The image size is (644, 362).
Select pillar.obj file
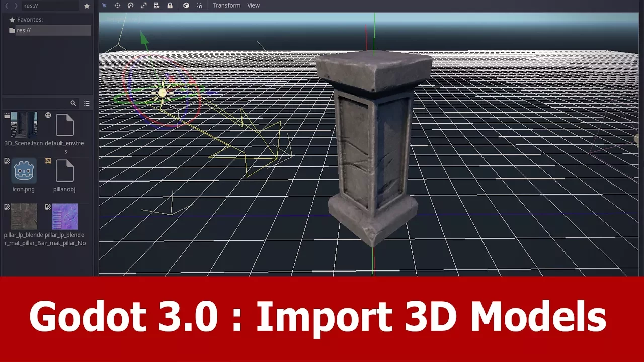coord(65,171)
